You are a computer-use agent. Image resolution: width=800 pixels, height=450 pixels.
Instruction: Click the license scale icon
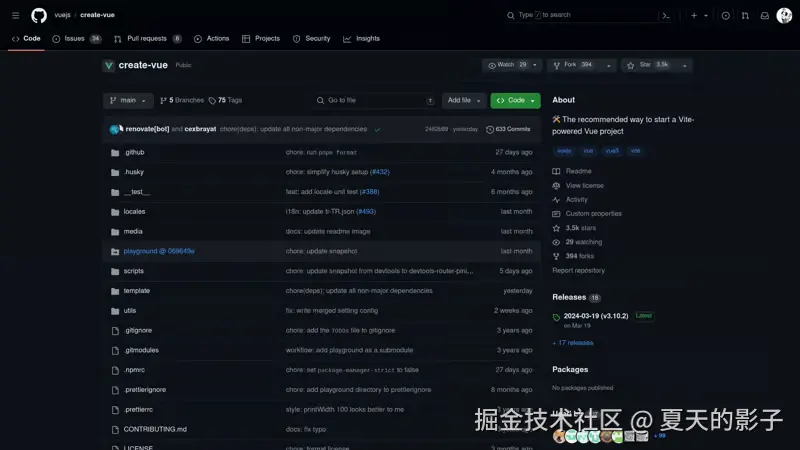click(x=556, y=186)
